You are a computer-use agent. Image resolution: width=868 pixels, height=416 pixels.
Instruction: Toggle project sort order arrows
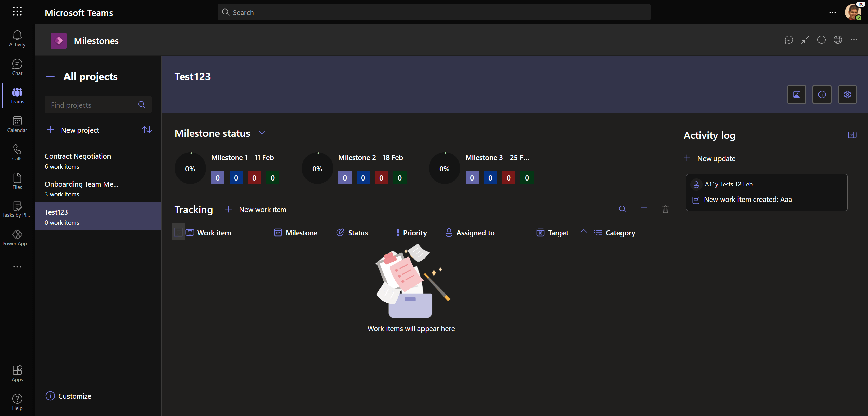[x=147, y=130]
